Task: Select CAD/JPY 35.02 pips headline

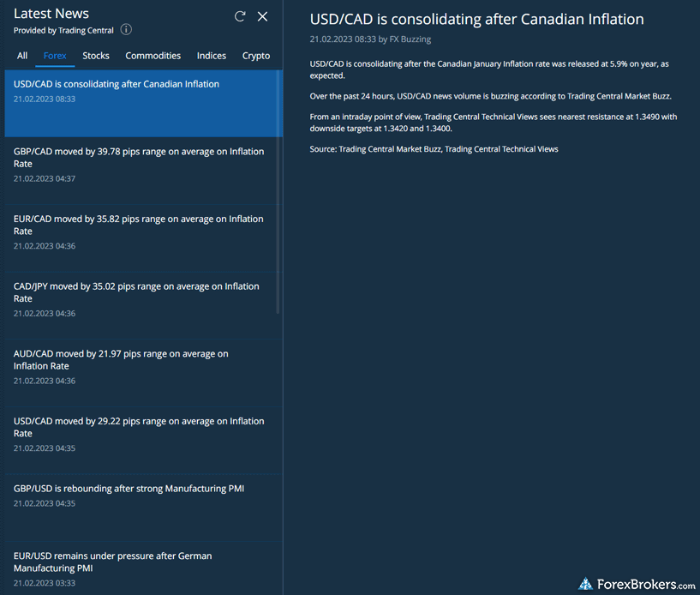Action: (x=136, y=292)
